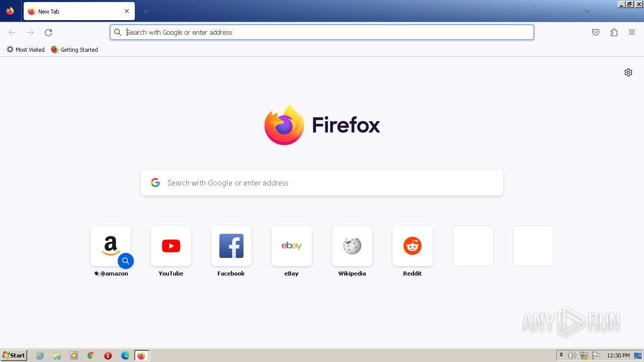
Task: Launch Microsoft Edge from the taskbar
Action: click(x=125, y=355)
